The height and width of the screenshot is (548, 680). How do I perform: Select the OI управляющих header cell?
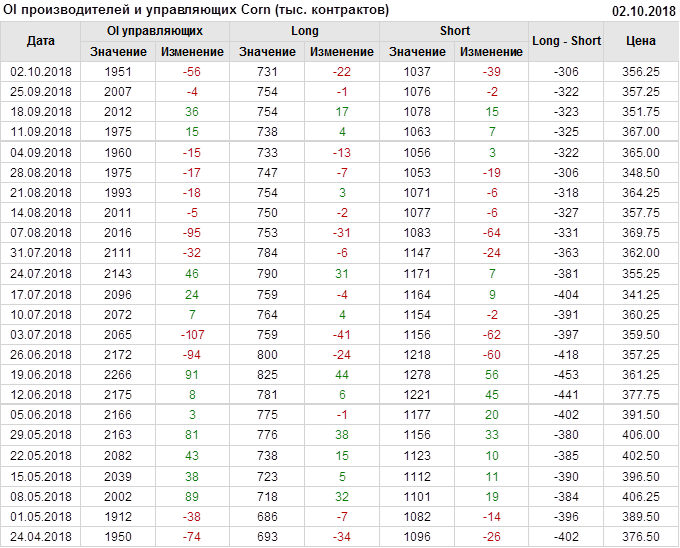(155, 31)
